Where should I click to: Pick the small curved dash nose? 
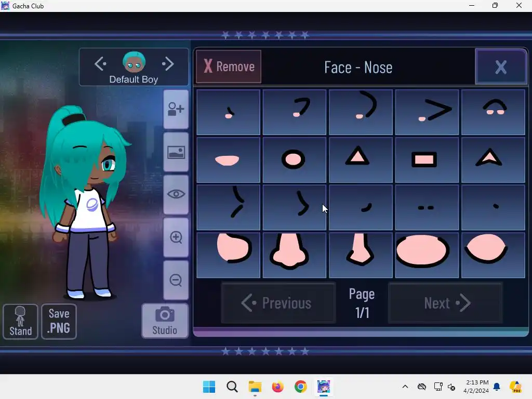tap(361, 207)
